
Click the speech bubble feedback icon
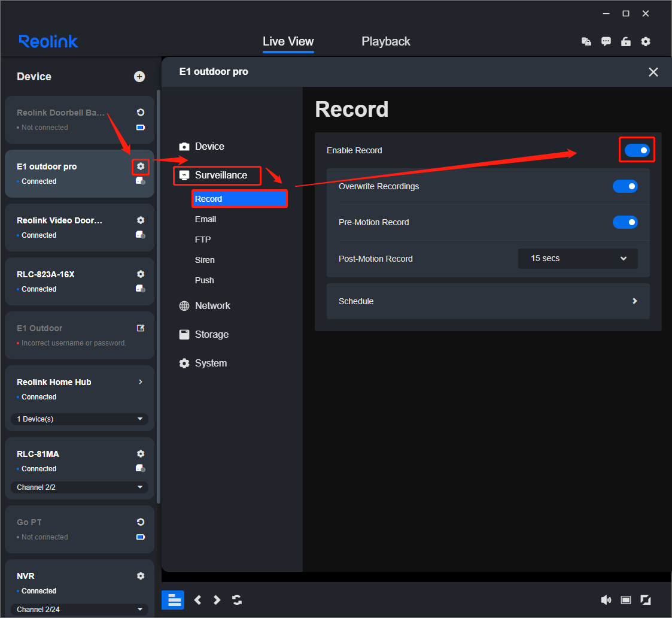coord(606,41)
